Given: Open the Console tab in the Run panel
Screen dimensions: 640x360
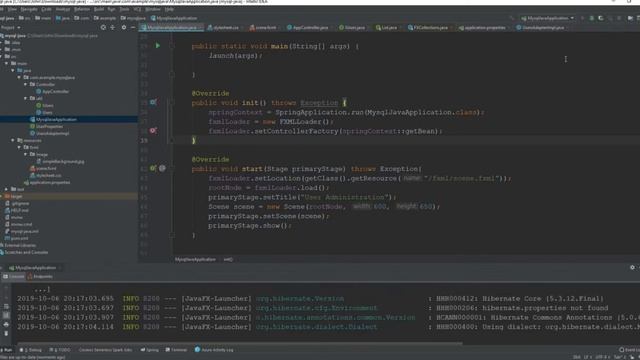Looking at the screenshot, I should (x=14, y=276).
